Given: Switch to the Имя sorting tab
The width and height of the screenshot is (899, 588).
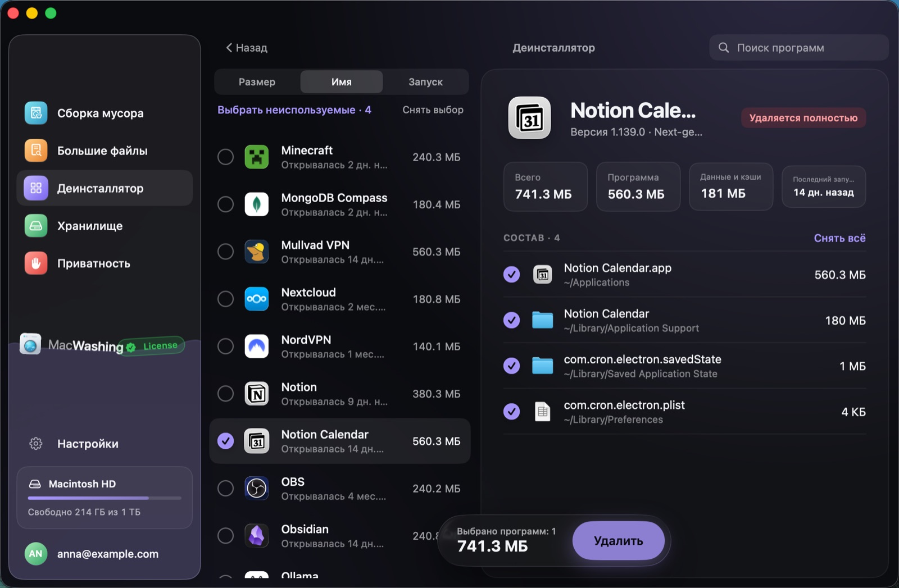Looking at the screenshot, I should 342,82.
